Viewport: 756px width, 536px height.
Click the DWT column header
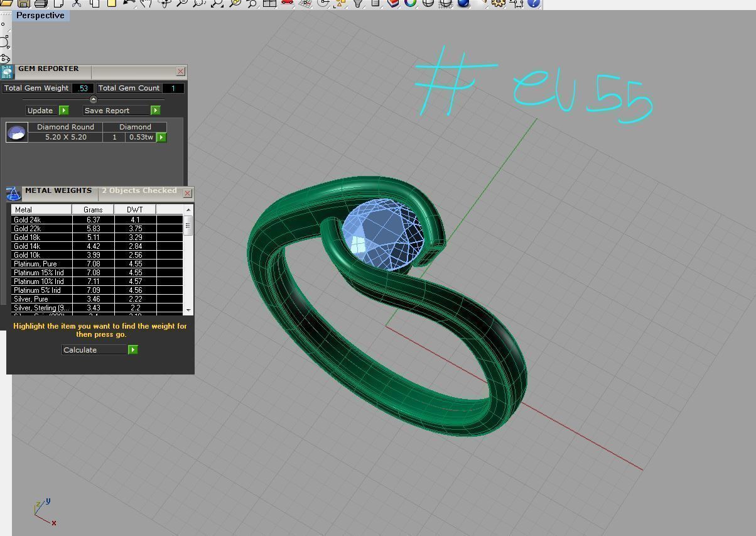pyautogui.click(x=135, y=210)
